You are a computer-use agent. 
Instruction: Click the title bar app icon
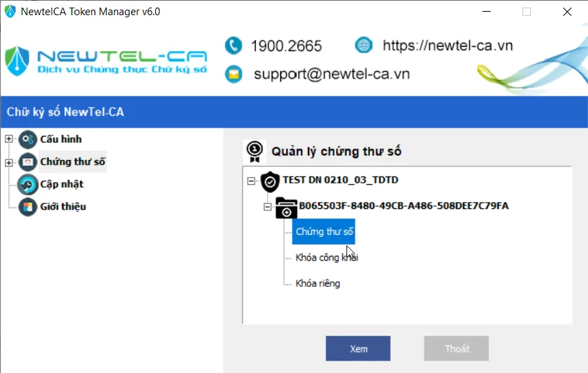pos(10,12)
